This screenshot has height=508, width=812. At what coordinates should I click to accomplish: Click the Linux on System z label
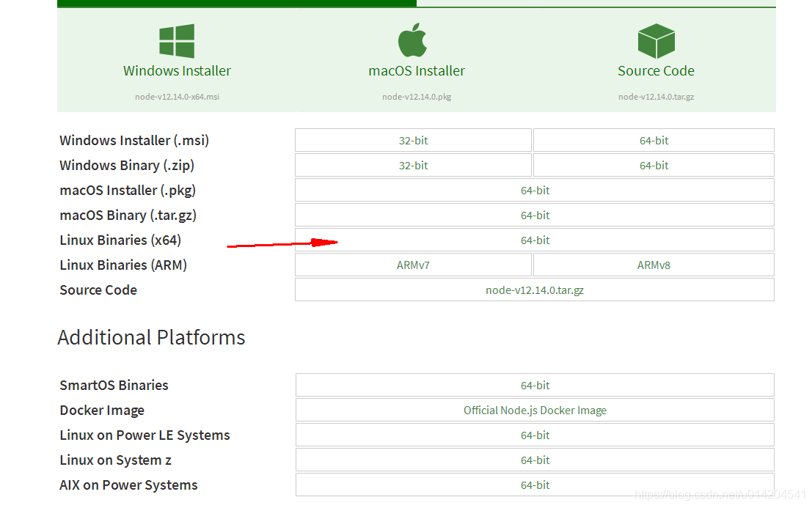115,460
